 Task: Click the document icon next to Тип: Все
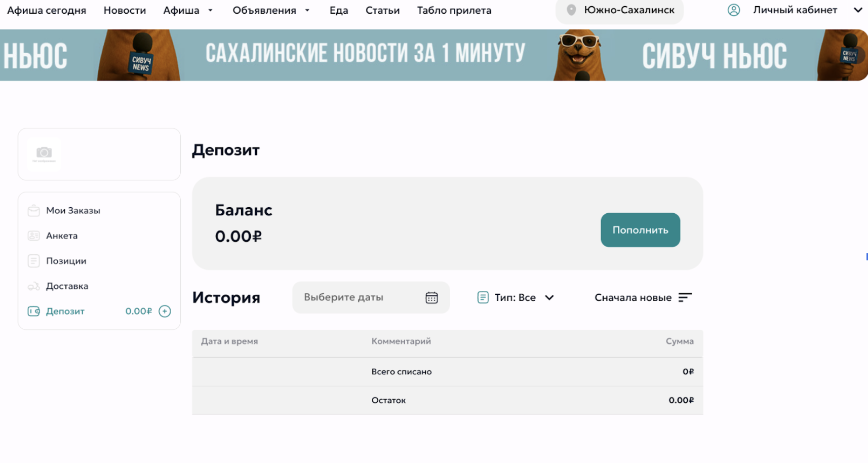pos(483,298)
